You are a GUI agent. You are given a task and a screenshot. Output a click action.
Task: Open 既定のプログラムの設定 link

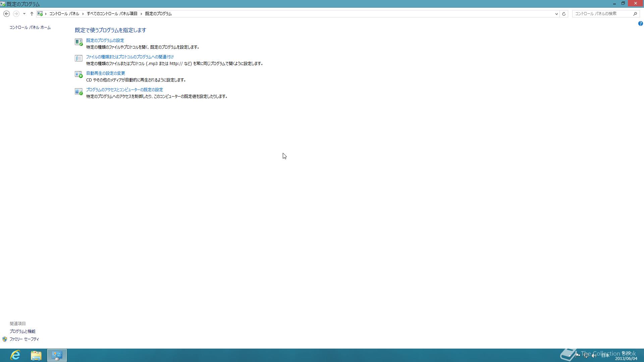tap(105, 40)
